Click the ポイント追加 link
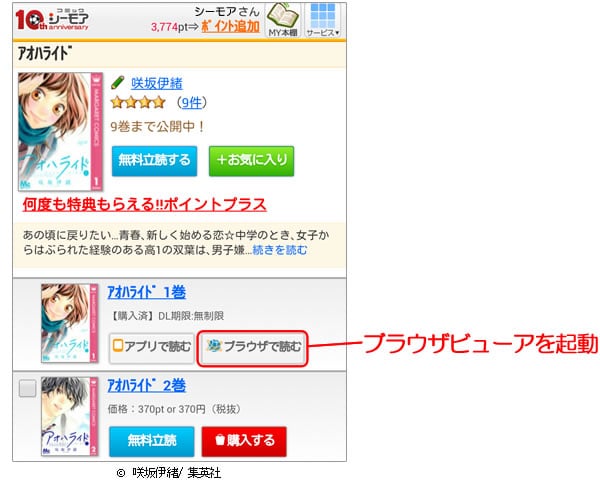The width and height of the screenshot is (600, 483). pyautogui.click(x=230, y=27)
